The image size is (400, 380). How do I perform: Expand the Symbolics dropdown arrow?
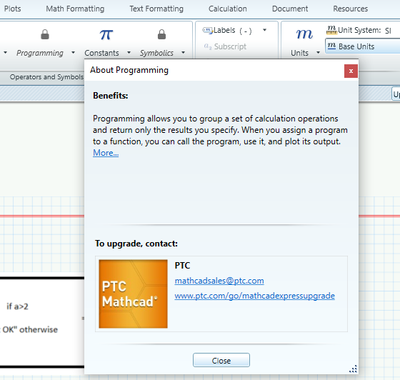[x=183, y=53]
